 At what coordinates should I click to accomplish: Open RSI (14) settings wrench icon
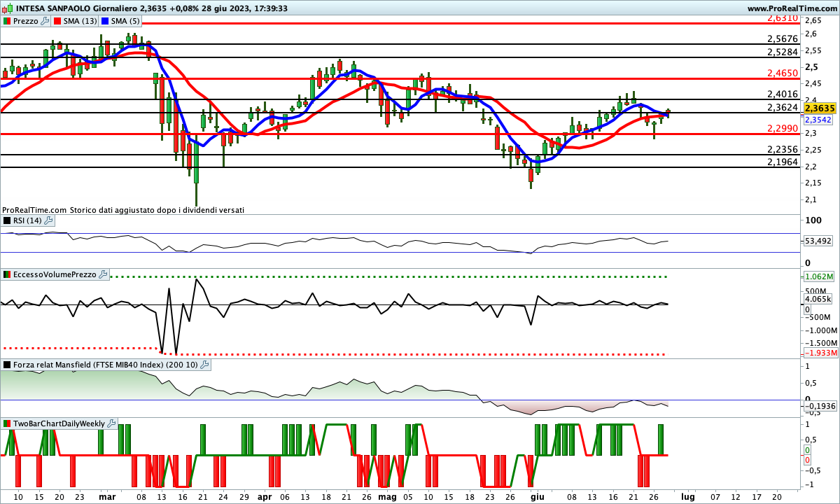pyautogui.click(x=48, y=220)
